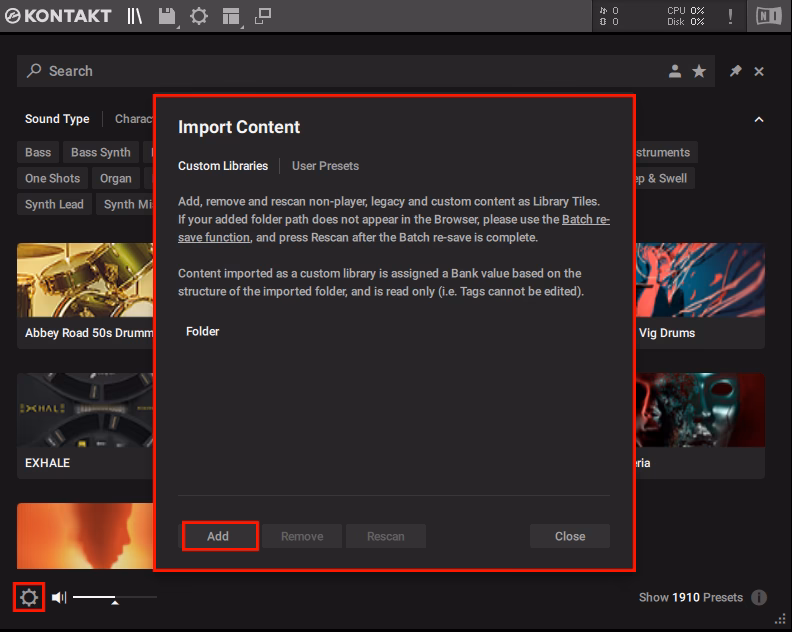Click the save floppy disk icon
The image size is (792, 632).
point(167,16)
